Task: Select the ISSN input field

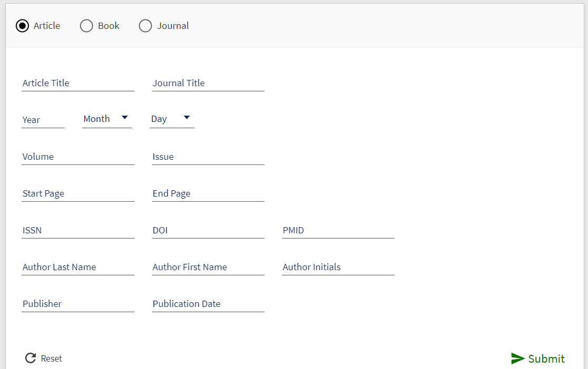Action: [78, 230]
